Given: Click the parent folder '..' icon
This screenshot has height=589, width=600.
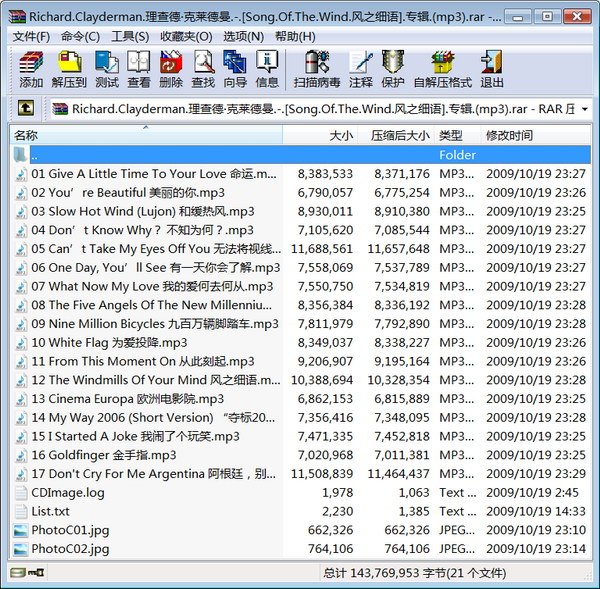Looking at the screenshot, I should point(20,155).
